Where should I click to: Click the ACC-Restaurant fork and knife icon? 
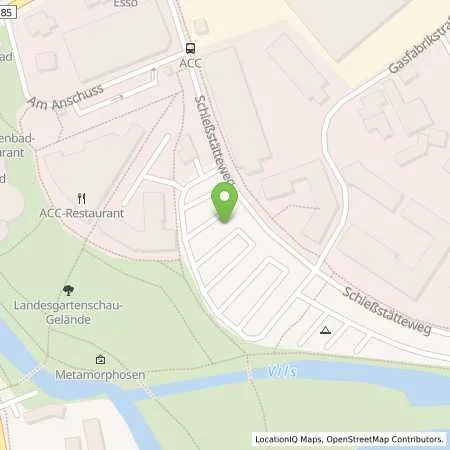pyautogui.click(x=82, y=199)
